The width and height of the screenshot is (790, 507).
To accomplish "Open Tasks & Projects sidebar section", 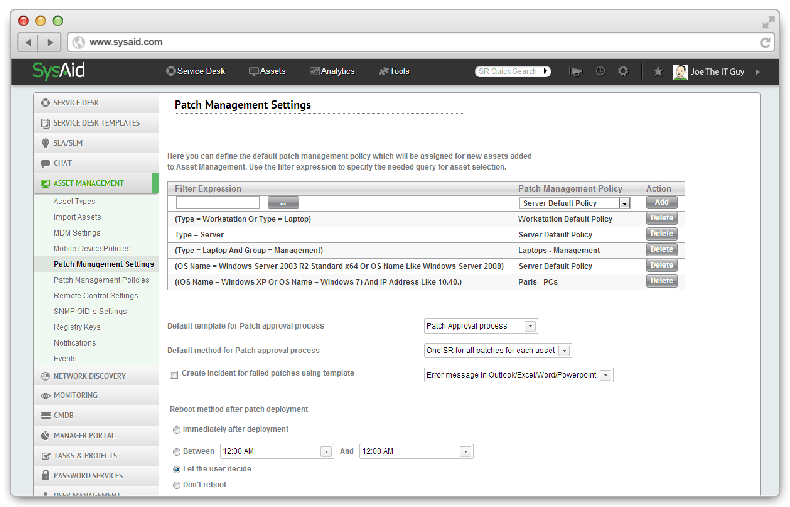I will (x=97, y=456).
